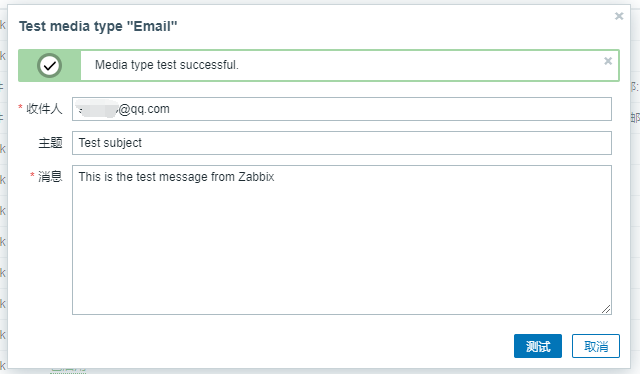Click the 取消 cancel button
The height and width of the screenshot is (374, 640).
click(596, 346)
